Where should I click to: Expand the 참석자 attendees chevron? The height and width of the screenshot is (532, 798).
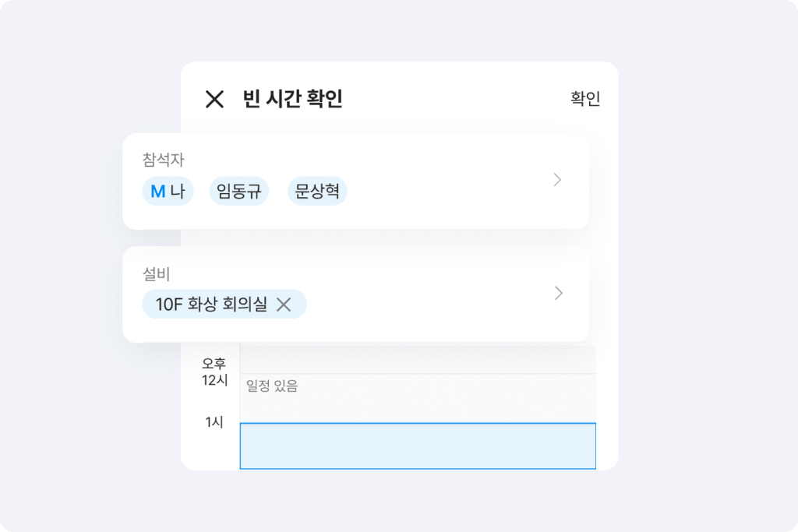pos(557,180)
